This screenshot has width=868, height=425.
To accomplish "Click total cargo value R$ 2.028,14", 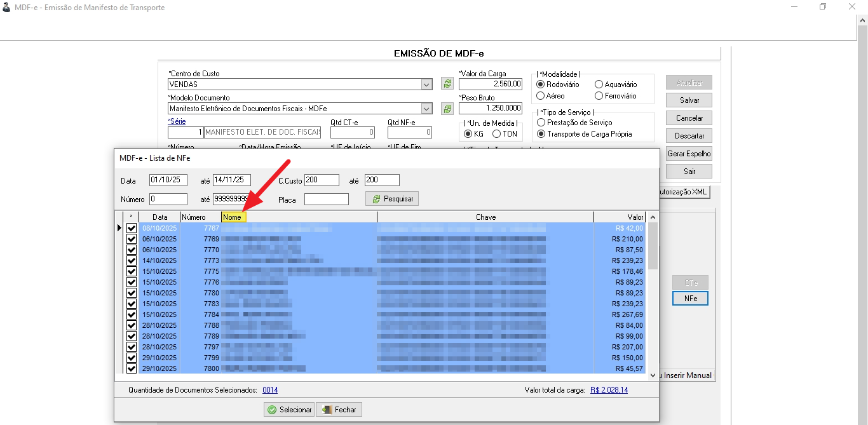I will [609, 390].
